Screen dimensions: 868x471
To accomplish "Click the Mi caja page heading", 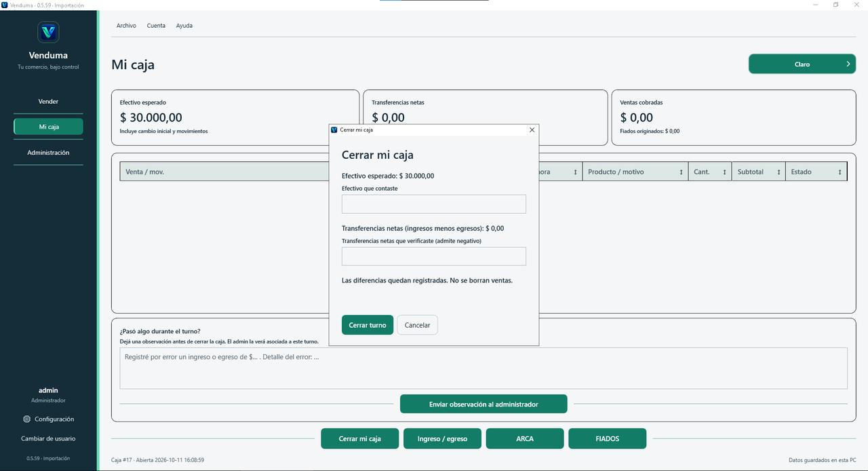I will [133, 65].
